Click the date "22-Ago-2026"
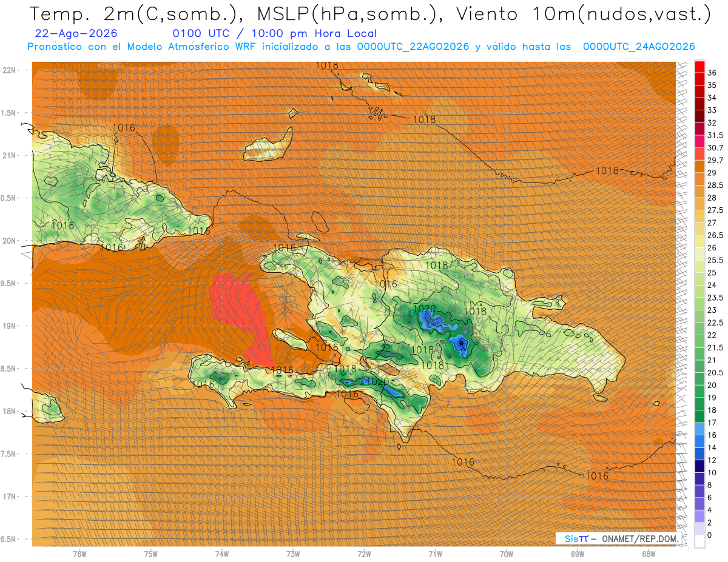 77,33
